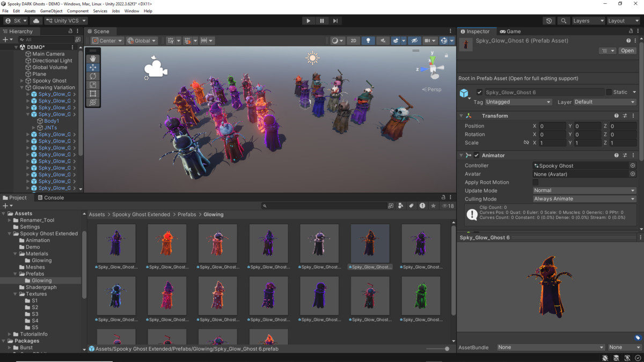Open the Assets menu

tap(30, 11)
